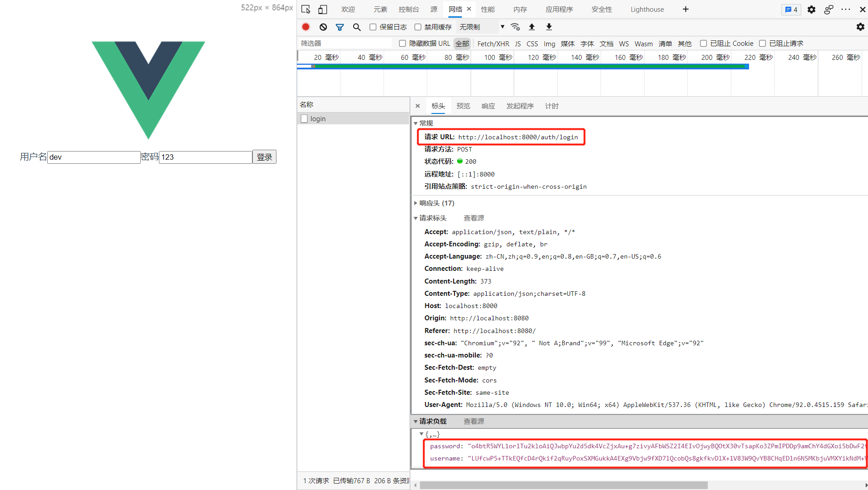The height and width of the screenshot is (490, 868).
Task: Open the 应用程序 tab
Action: (x=559, y=9)
